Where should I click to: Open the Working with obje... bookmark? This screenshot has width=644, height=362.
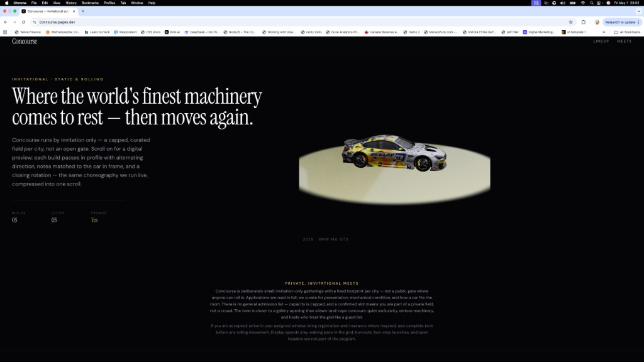(x=279, y=32)
